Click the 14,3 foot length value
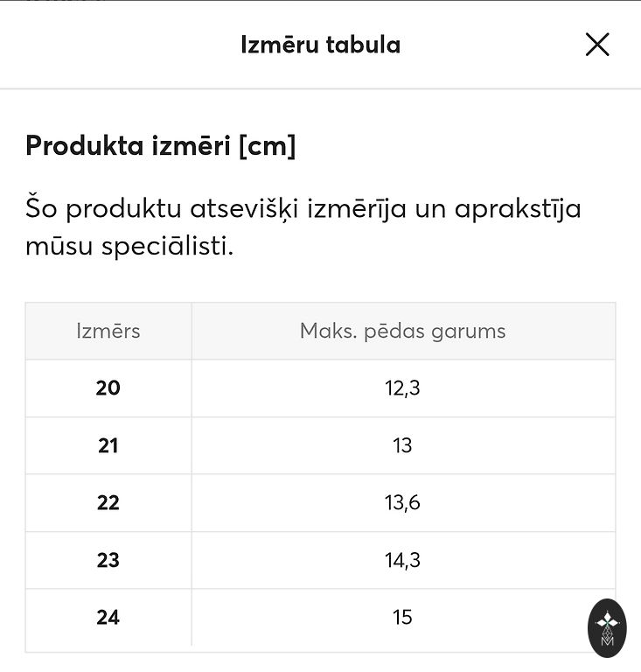 click(402, 560)
